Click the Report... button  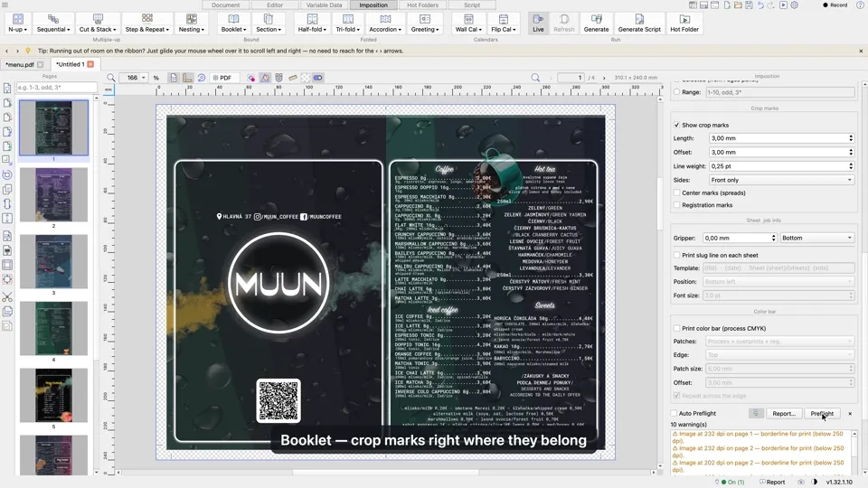pyautogui.click(x=783, y=413)
